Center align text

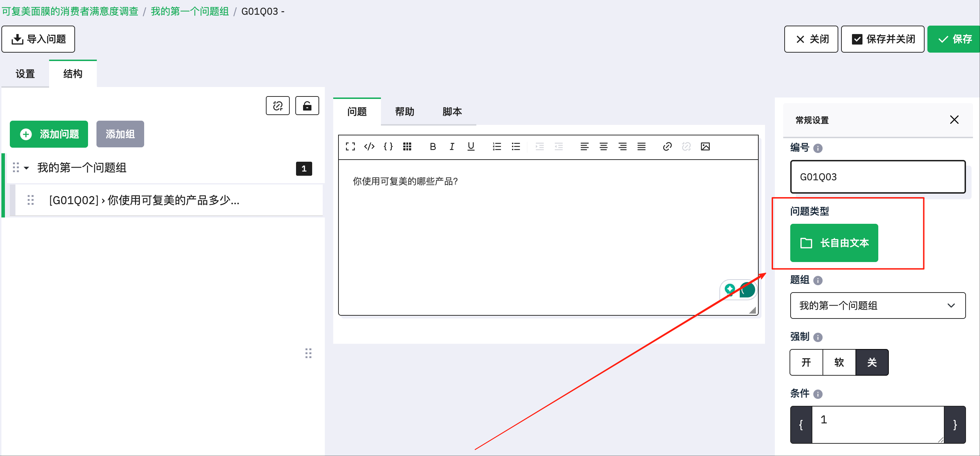point(603,146)
